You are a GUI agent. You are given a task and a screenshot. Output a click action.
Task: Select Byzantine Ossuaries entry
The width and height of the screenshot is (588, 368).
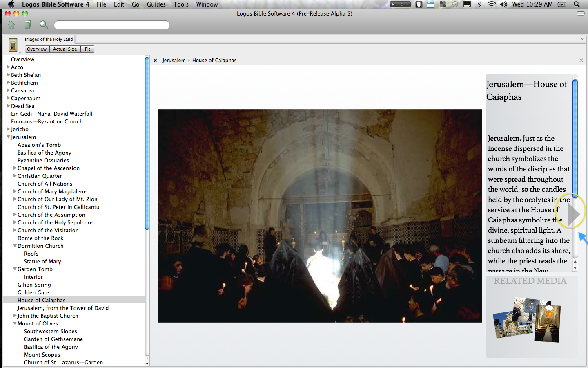43,161
